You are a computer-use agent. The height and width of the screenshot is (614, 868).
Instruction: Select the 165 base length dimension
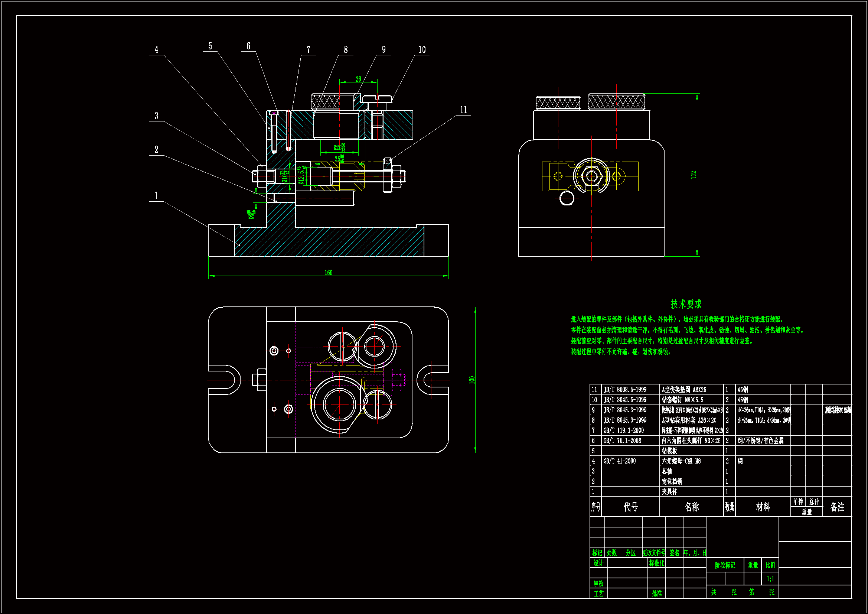pos(328,273)
